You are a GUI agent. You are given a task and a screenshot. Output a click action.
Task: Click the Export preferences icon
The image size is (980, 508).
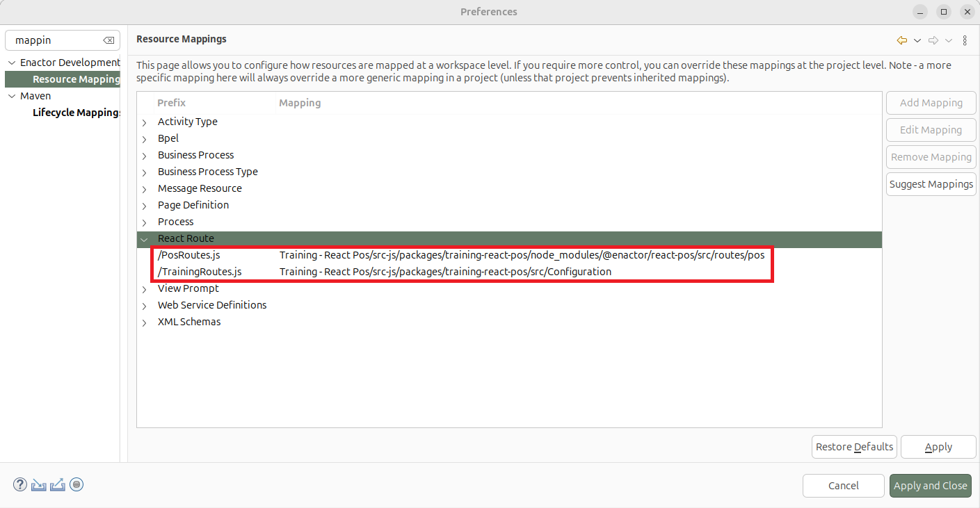point(58,484)
